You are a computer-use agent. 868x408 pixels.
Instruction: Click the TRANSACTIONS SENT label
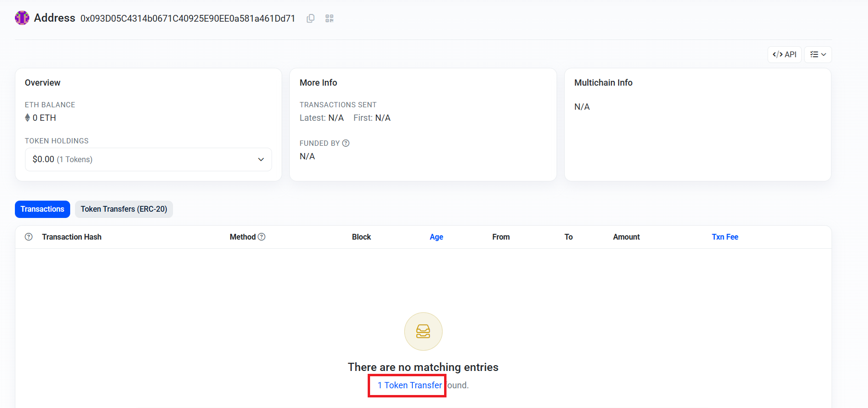coord(338,105)
